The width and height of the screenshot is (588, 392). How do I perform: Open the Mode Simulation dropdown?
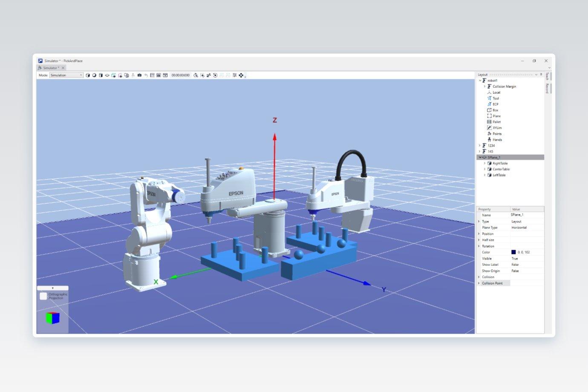pyautogui.click(x=66, y=75)
